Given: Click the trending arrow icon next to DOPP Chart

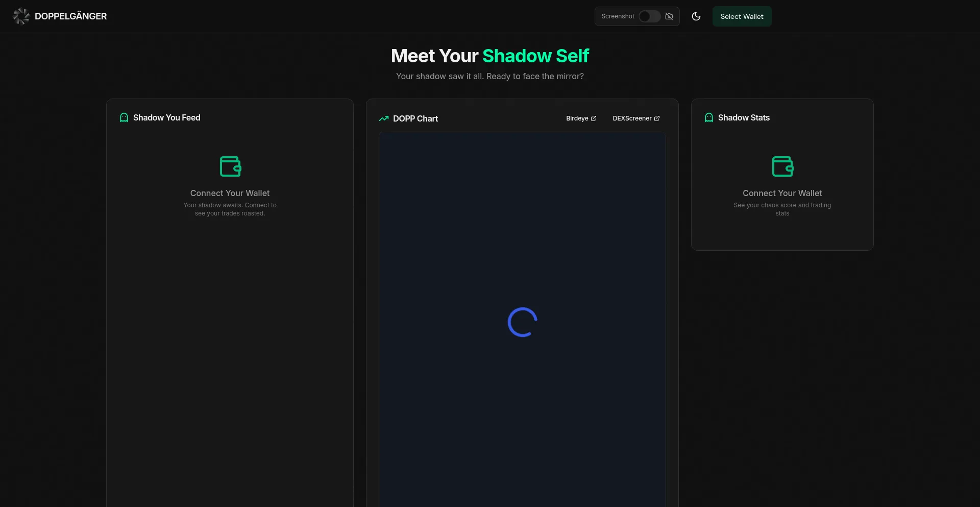Looking at the screenshot, I should 384,118.
